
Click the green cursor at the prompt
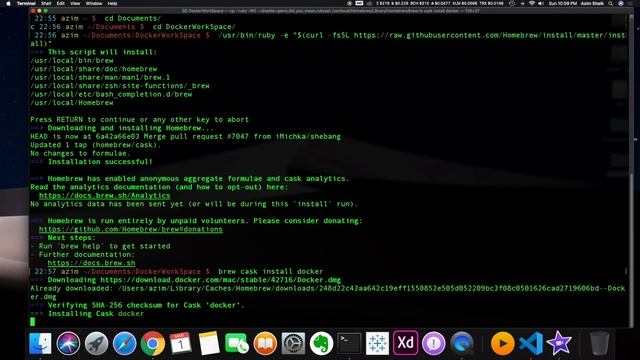(x=33, y=322)
